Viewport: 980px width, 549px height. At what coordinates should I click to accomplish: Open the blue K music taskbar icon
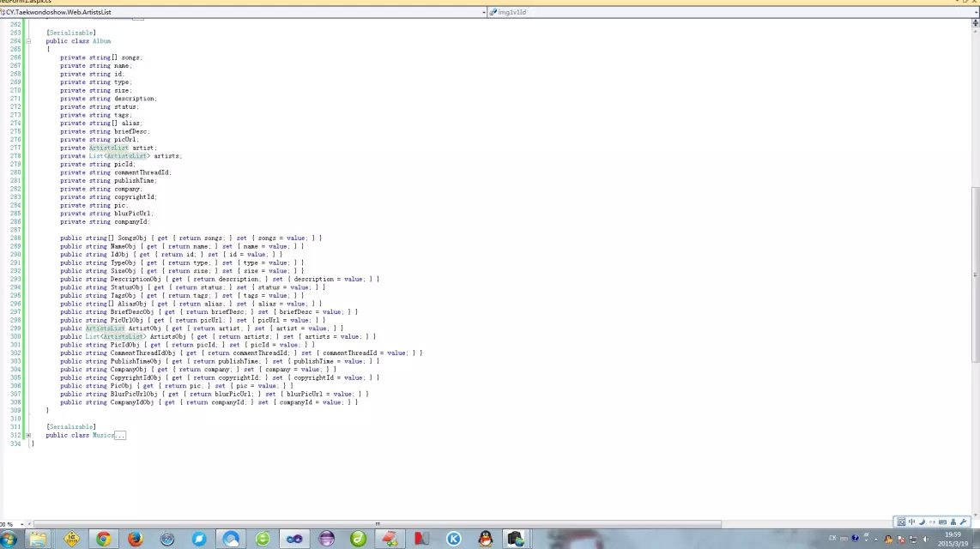tap(454, 539)
